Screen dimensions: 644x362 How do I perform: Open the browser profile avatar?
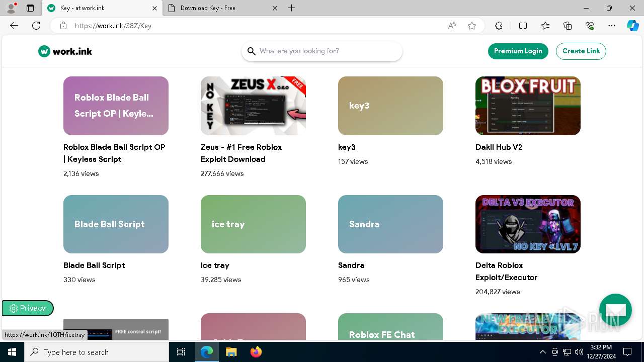[x=11, y=8]
